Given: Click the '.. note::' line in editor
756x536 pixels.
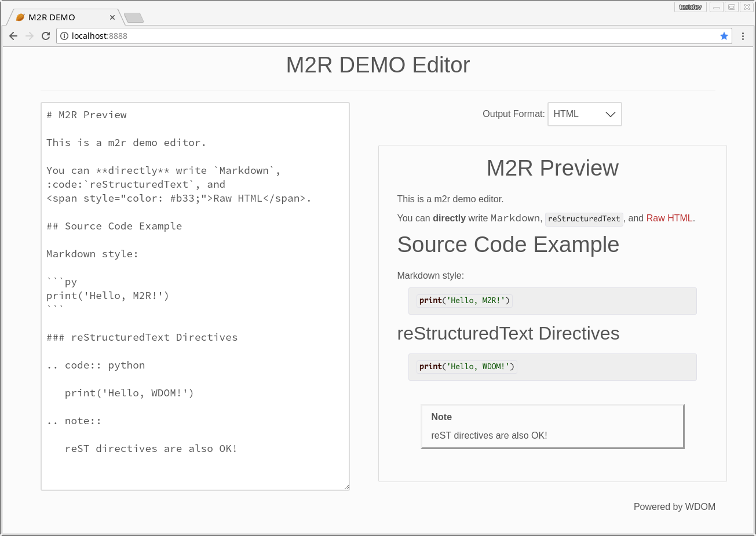Looking at the screenshot, I should [x=74, y=421].
